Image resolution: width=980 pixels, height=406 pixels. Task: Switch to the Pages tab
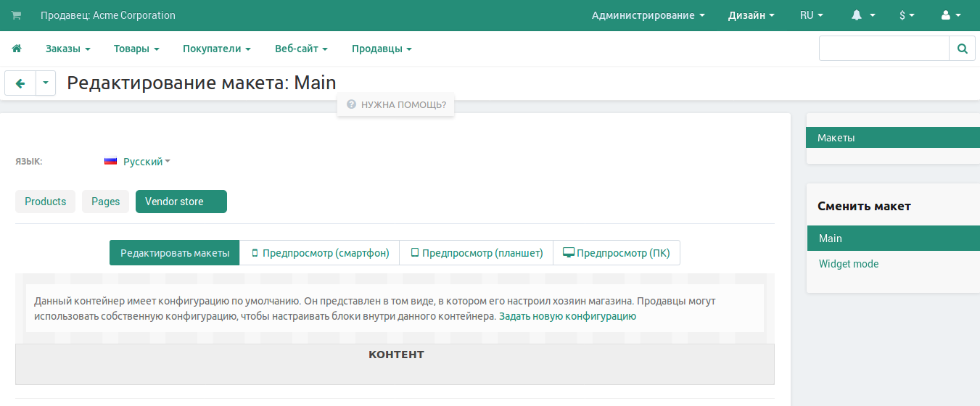[105, 202]
